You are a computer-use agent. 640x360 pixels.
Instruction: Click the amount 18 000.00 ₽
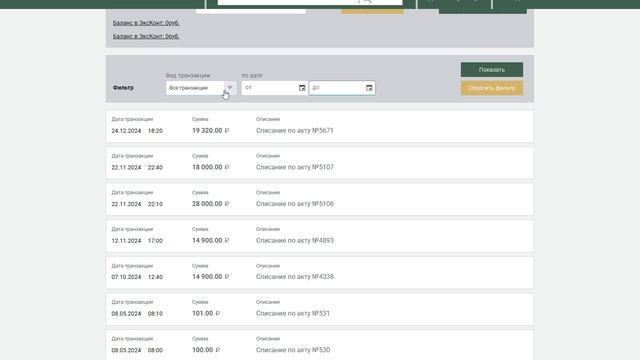(x=211, y=167)
